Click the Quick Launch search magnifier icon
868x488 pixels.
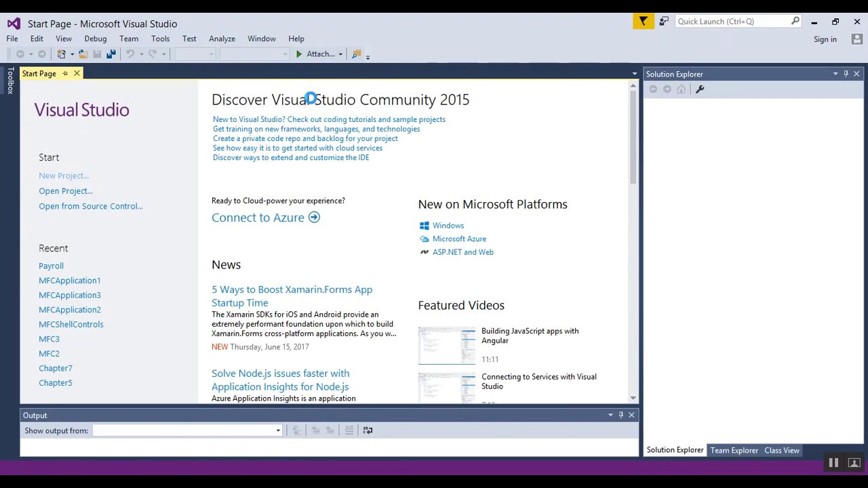pyautogui.click(x=795, y=21)
